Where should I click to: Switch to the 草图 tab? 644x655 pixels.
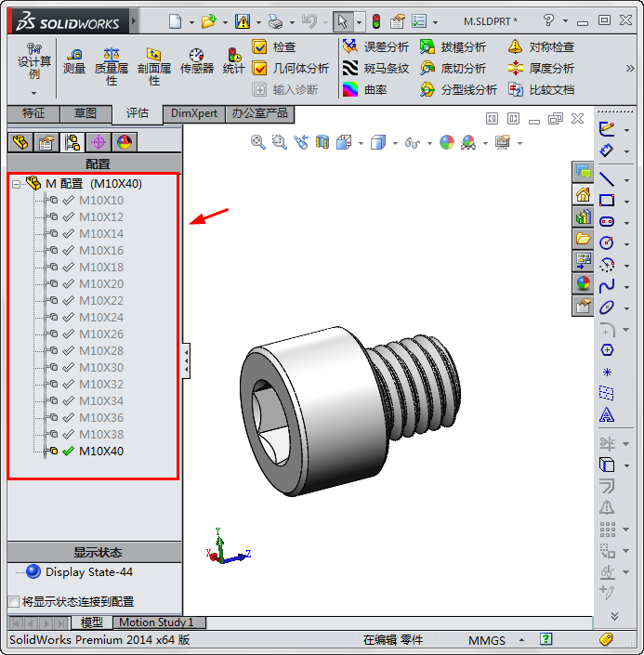tap(85, 113)
